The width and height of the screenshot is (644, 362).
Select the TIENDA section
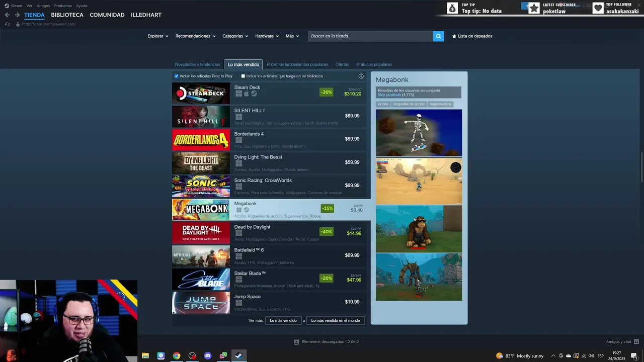(34, 15)
